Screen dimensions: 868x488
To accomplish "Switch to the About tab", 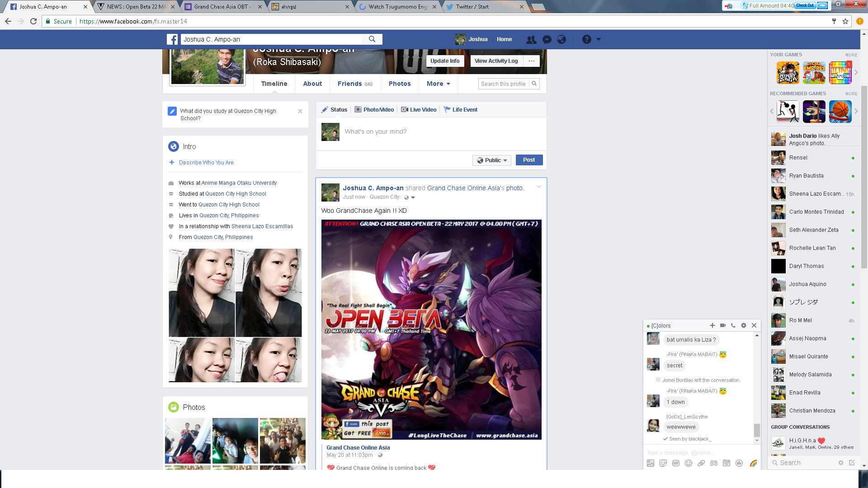I will coord(312,84).
